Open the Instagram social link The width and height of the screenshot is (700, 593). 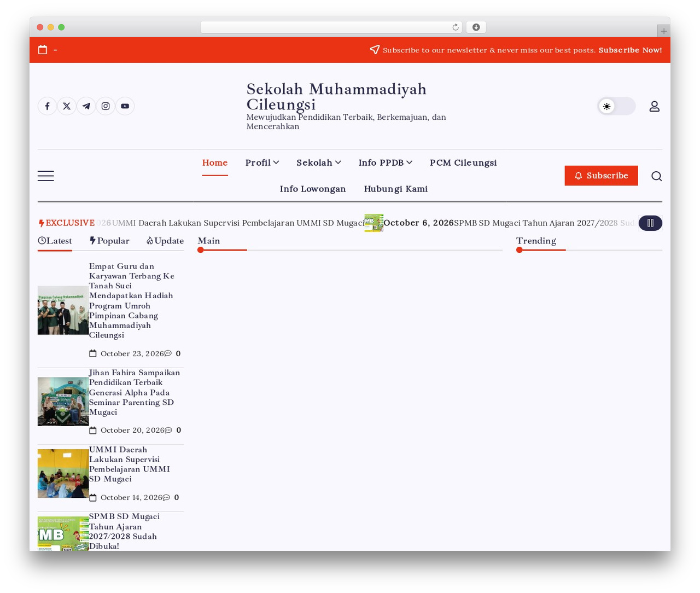click(106, 106)
